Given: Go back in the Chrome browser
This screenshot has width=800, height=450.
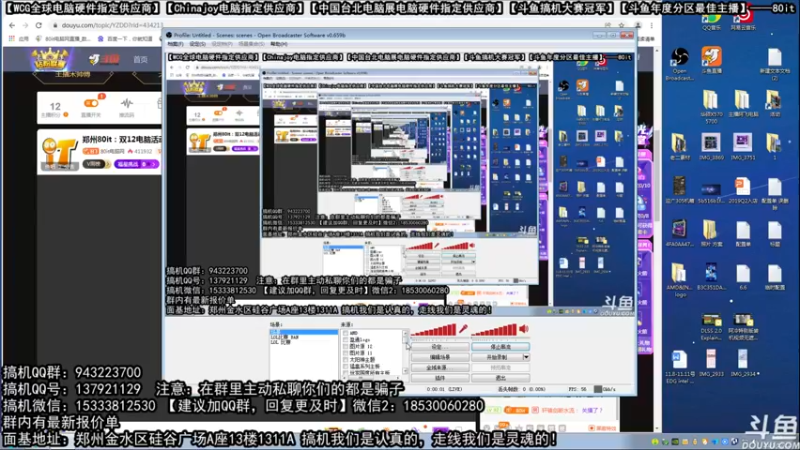Looking at the screenshot, I should pyautogui.click(x=12, y=25).
